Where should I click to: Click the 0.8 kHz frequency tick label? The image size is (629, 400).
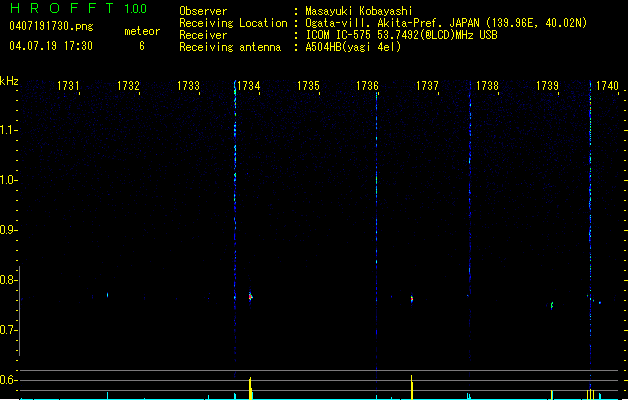tap(8, 280)
